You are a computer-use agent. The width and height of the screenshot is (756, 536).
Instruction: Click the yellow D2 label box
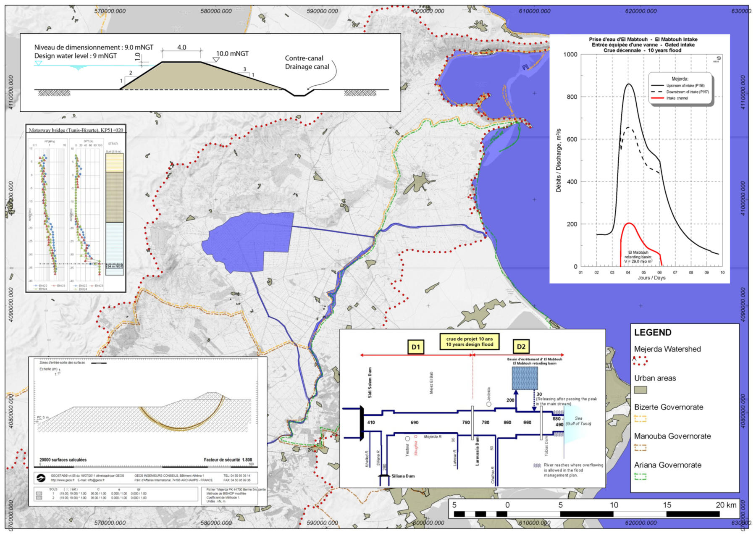tap(521, 347)
